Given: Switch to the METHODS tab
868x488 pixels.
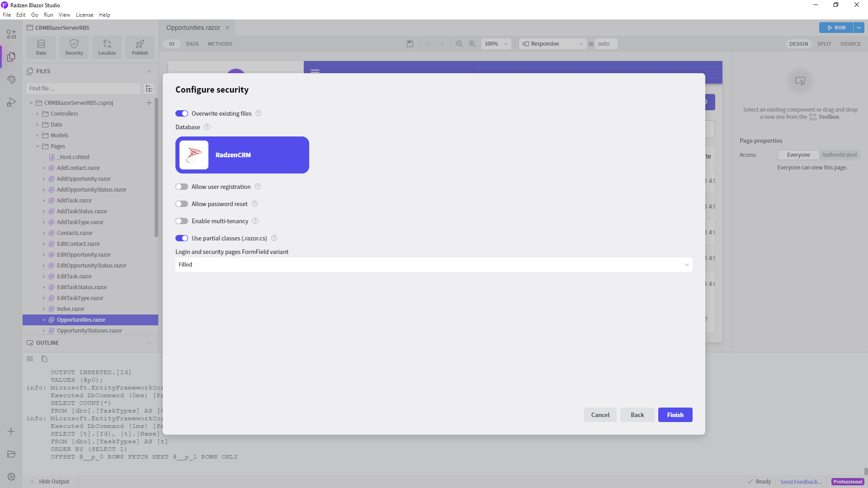Looking at the screenshot, I should tap(220, 44).
